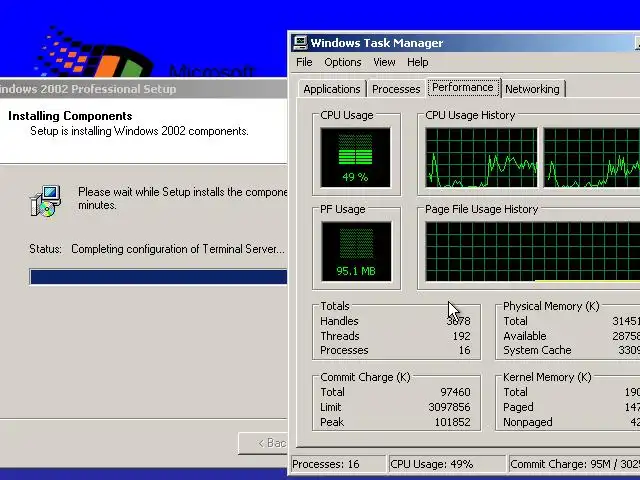Click the Windows 2002 Professional Setup title bar

pyautogui.click(x=143, y=89)
